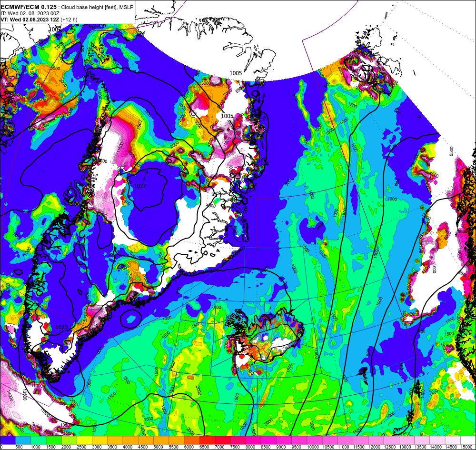Click the 1007 pressure label near header

pos(55,29)
